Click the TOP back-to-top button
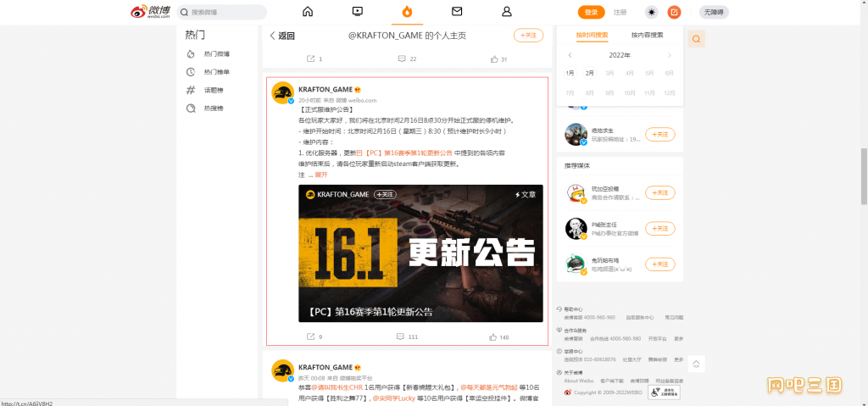Image resolution: width=868 pixels, height=406 pixels. [x=697, y=364]
